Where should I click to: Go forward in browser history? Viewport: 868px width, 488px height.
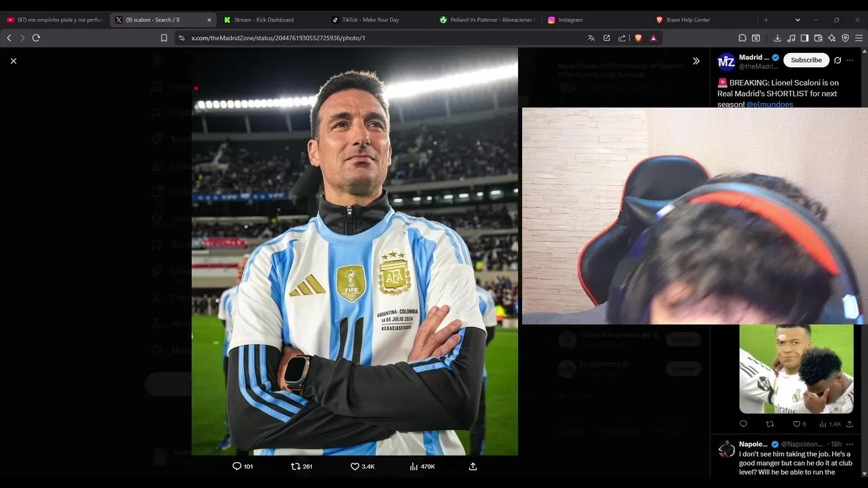coord(22,38)
